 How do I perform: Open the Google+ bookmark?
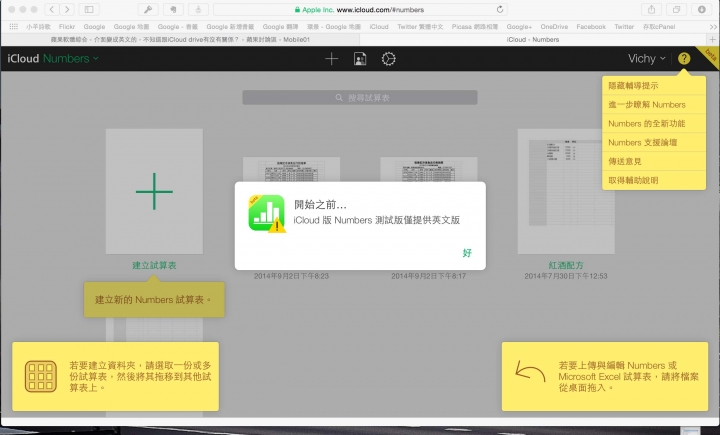519,27
